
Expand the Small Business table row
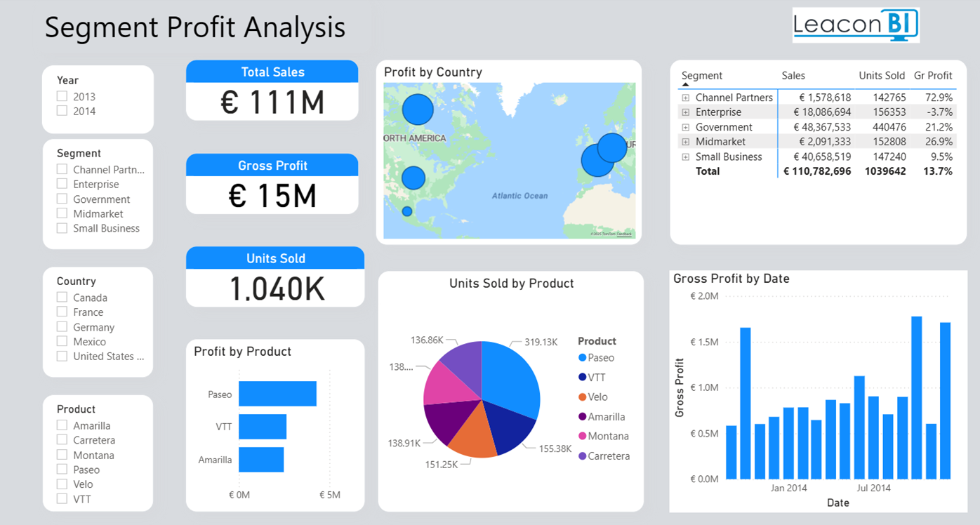686,157
